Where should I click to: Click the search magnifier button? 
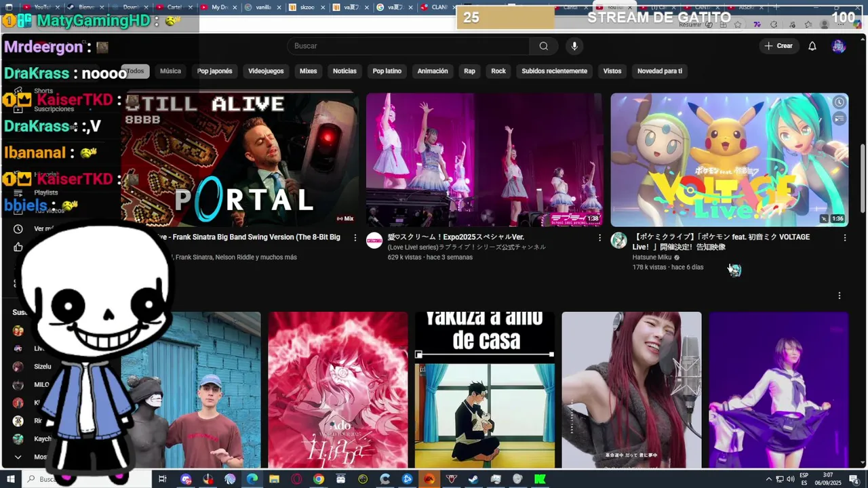[x=543, y=46]
